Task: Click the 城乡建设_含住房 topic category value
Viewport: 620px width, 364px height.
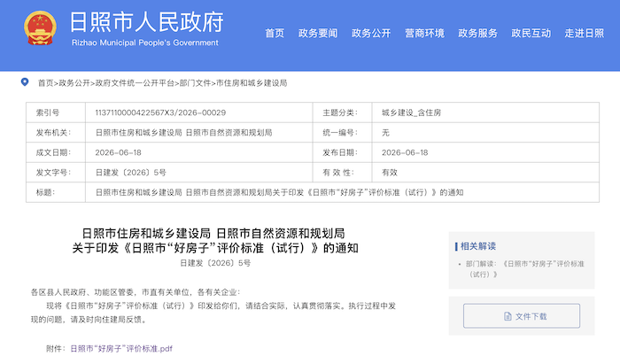Action: pyautogui.click(x=411, y=112)
